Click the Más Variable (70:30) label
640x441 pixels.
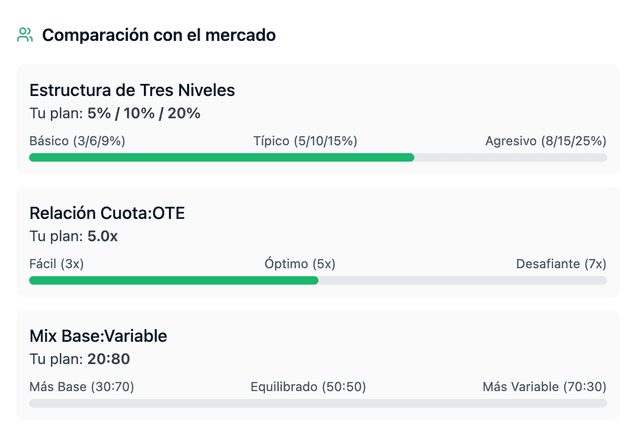(x=544, y=386)
